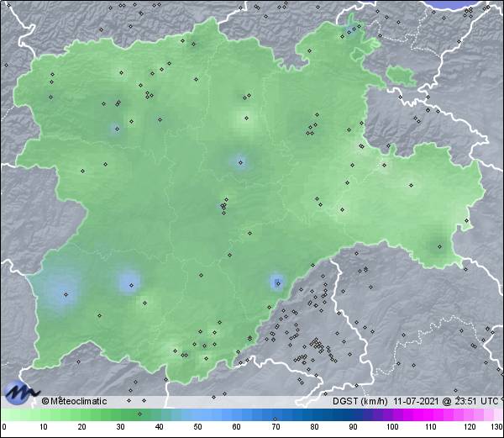Click the 60 label on the wind scale
This screenshot has height=438, width=504.
click(x=236, y=427)
